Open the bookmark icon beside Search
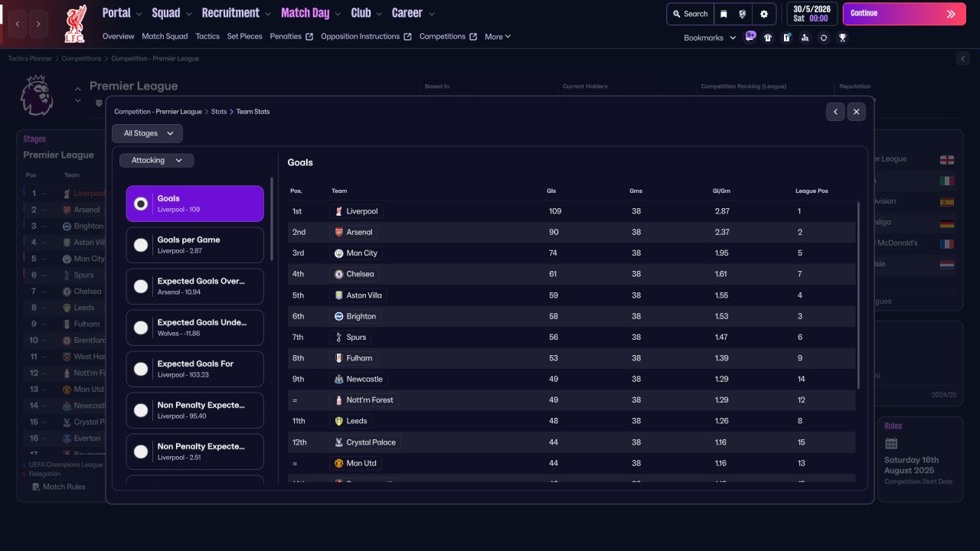This screenshot has width=980, height=551. pyautogui.click(x=724, y=14)
